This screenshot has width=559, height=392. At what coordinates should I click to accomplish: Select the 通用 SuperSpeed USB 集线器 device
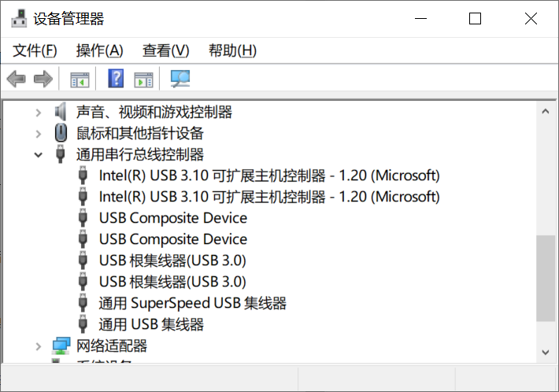click(192, 303)
